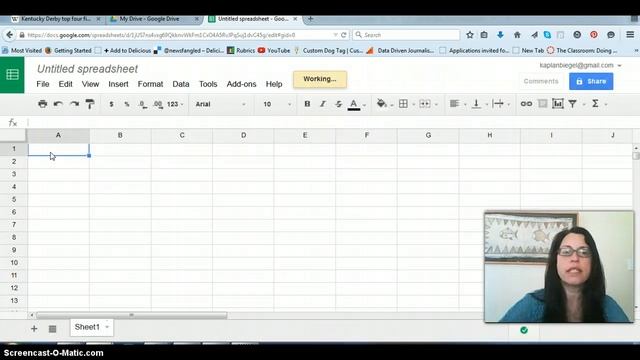Expand the account email dropdown
The image size is (640, 360).
(620, 65)
